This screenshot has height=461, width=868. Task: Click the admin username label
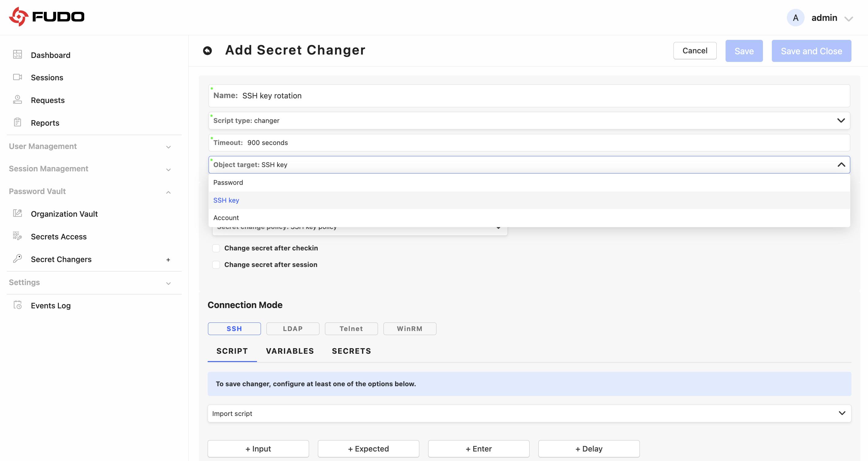824,17
